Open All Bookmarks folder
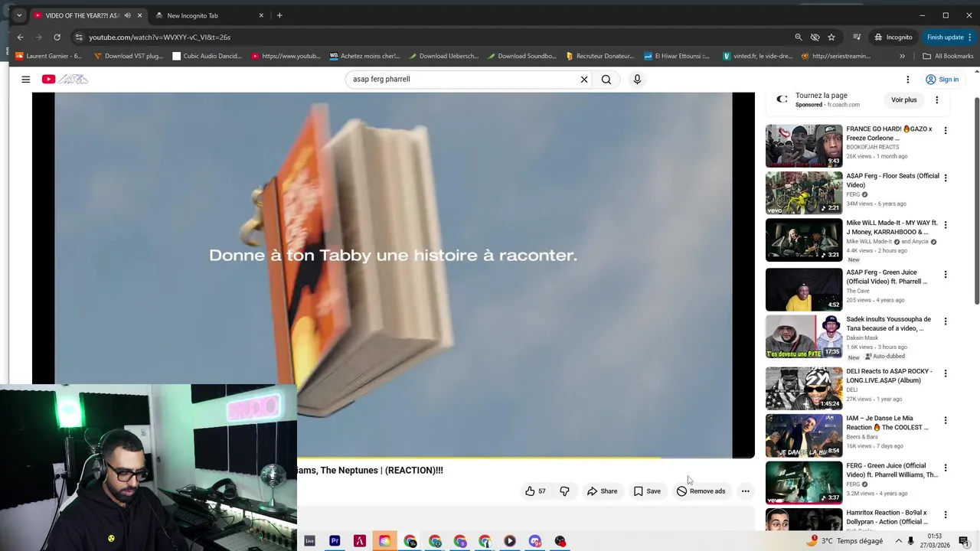Image resolution: width=980 pixels, height=551 pixels. click(948, 56)
